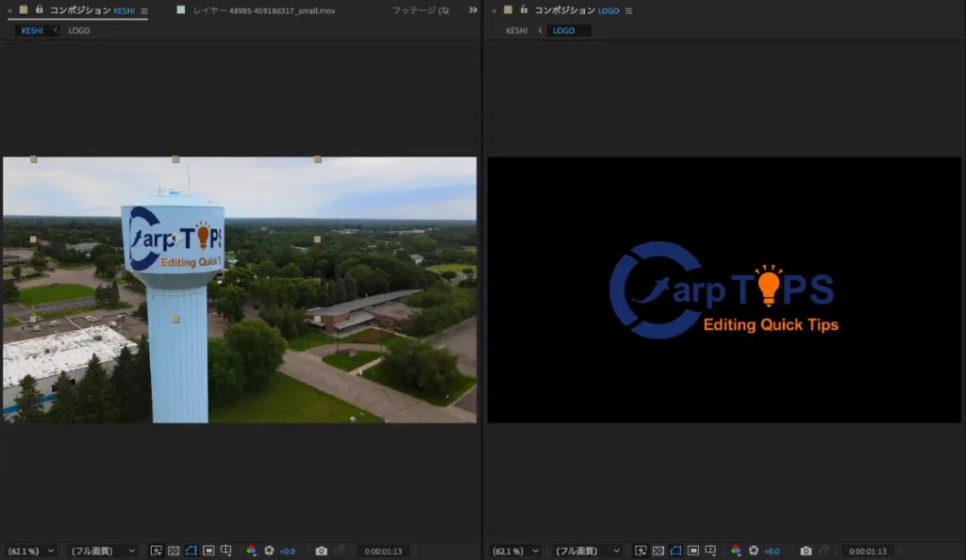Reset exposure in KESHI viewer
This screenshot has width=966, height=560.
pos(269,551)
